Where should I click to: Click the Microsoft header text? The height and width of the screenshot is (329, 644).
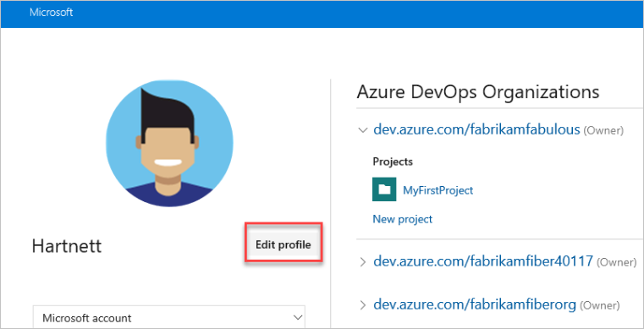51,13
